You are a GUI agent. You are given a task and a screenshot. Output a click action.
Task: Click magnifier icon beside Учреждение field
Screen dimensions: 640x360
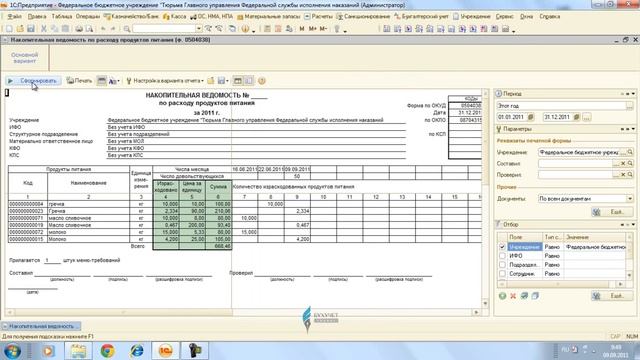630,152
